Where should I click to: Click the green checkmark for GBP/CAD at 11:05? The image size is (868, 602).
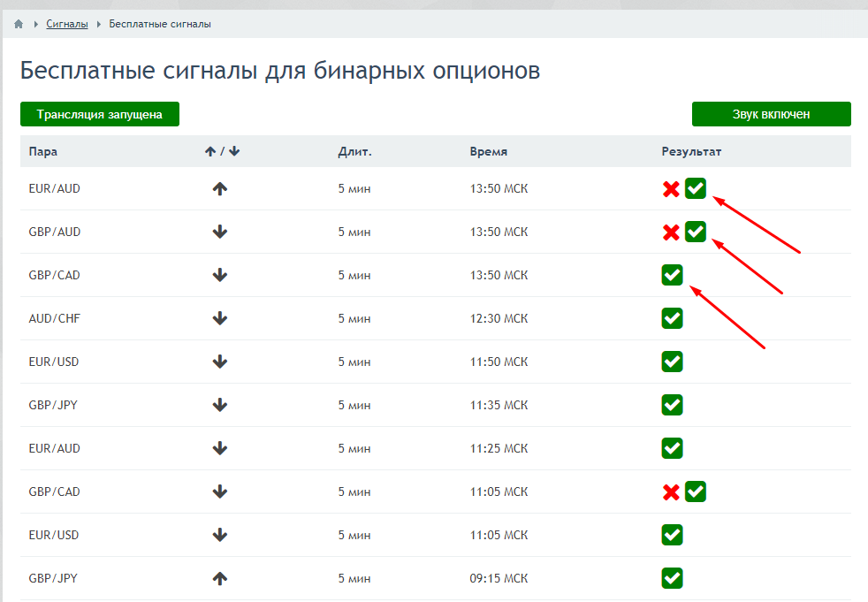696,492
